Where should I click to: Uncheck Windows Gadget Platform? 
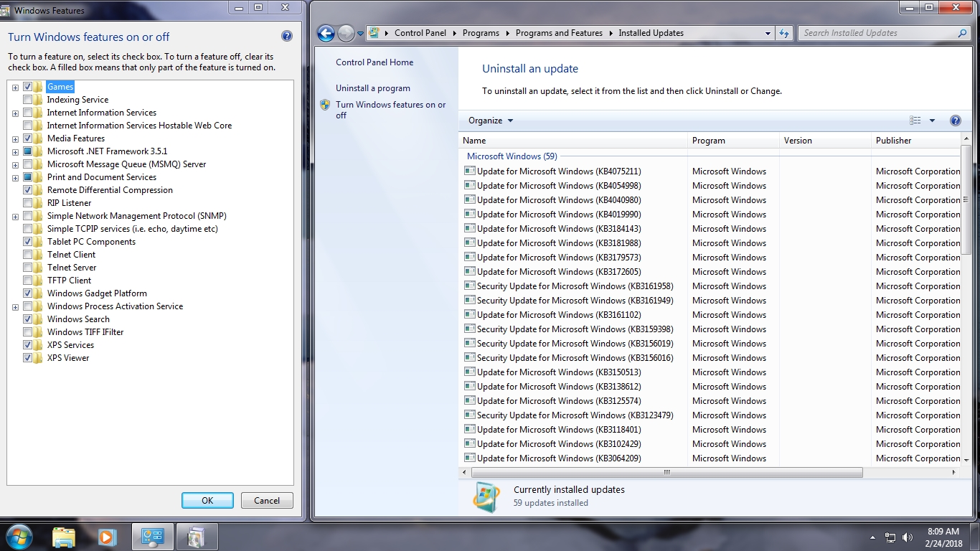click(x=28, y=293)
